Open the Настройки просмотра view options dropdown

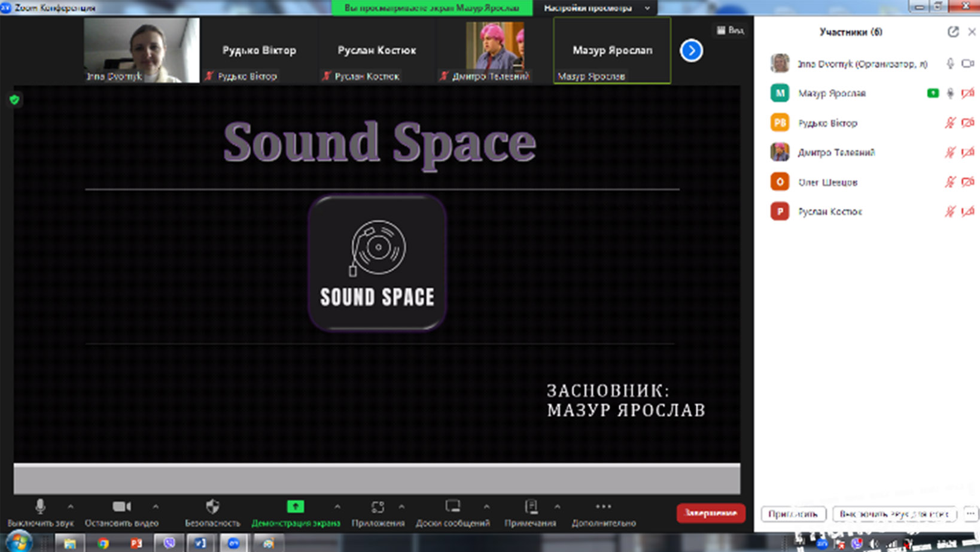[x=596, y=8]
